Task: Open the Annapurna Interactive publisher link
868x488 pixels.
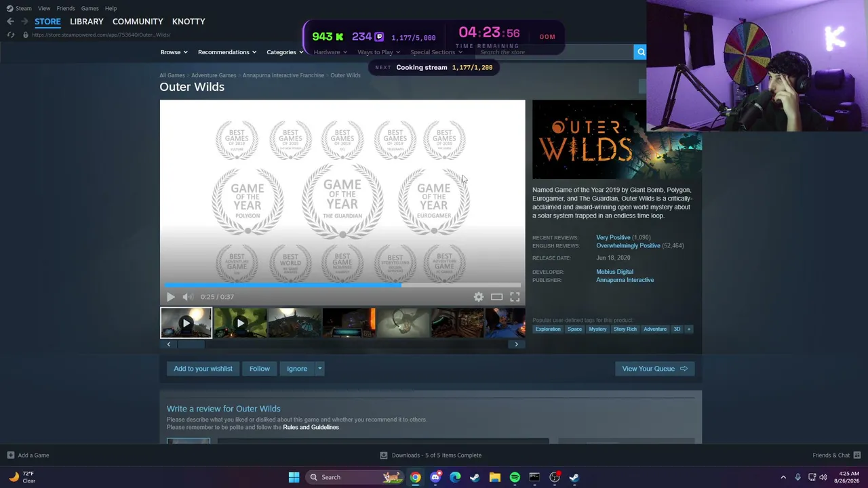Action: 625,280
